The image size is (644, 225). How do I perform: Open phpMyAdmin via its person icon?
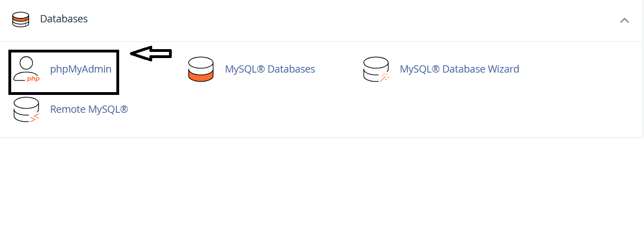coord(26,69)
